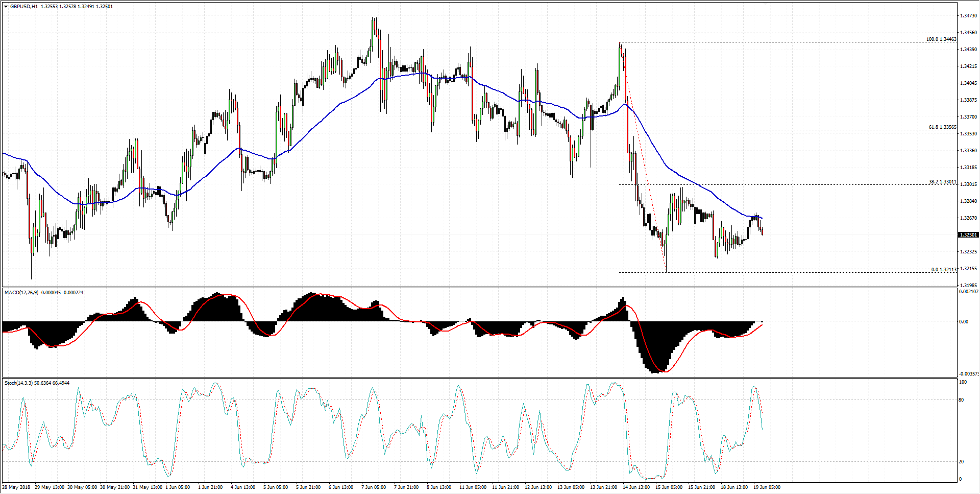Screen dimensions: 980x494
Task: Click the current price tag 1.32501
Action: 968,235
